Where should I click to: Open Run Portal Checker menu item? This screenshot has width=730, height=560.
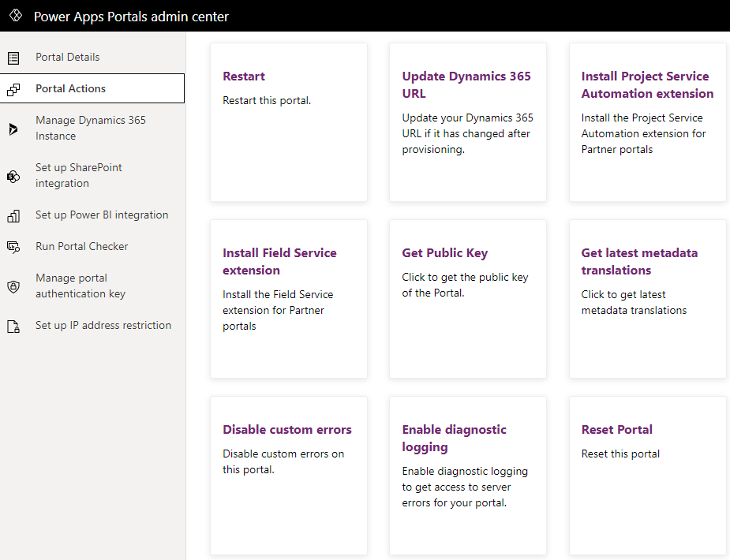tap(92, 247)
